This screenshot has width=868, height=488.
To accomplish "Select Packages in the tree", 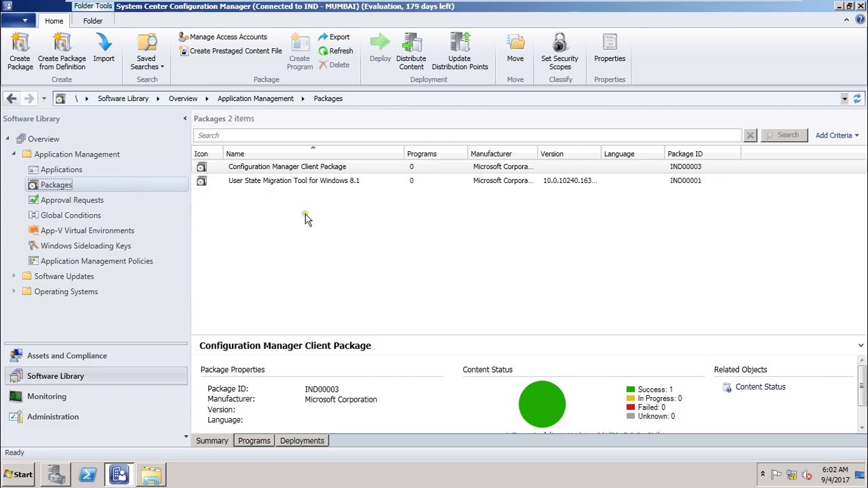I will [56, 185].
